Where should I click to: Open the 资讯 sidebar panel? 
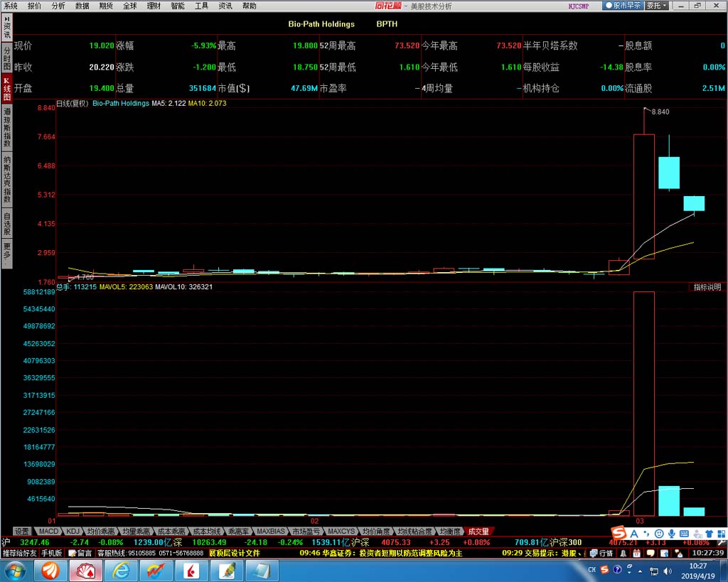tap(6, 28)
